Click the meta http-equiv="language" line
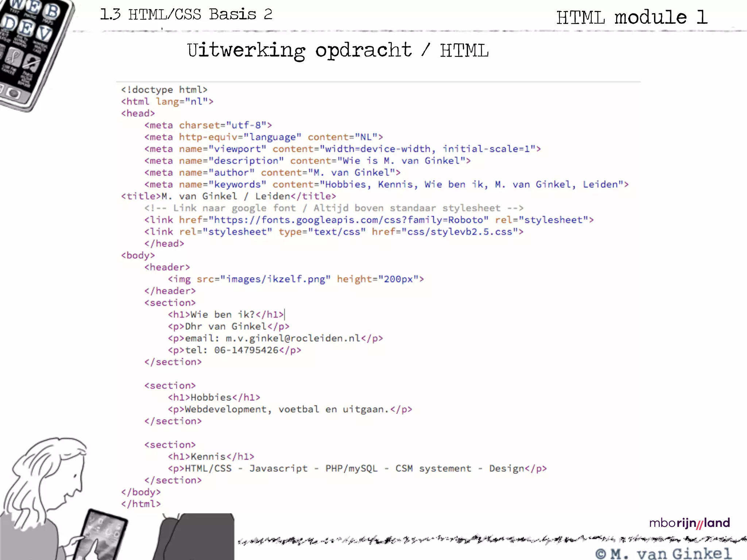Screen dimensions: 747x560 pos(263,137)
